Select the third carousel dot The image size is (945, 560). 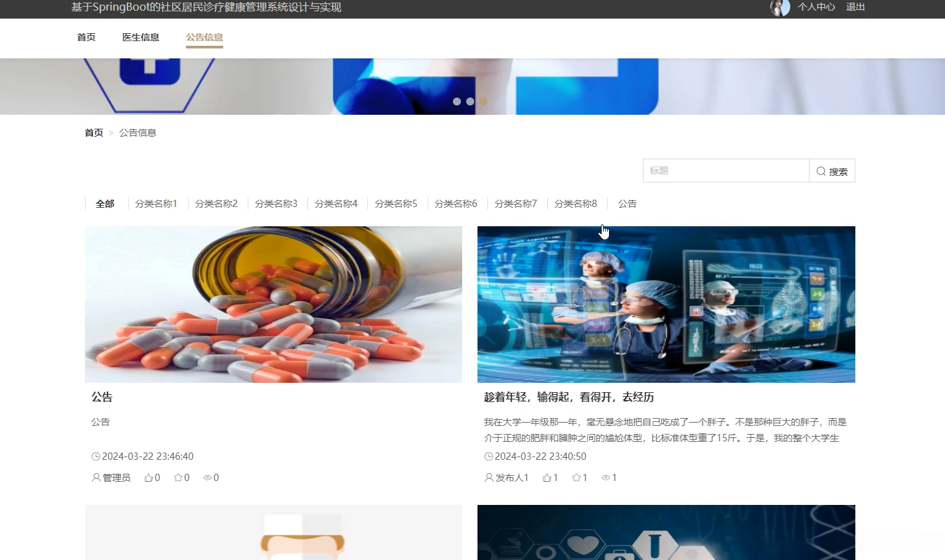483,102
